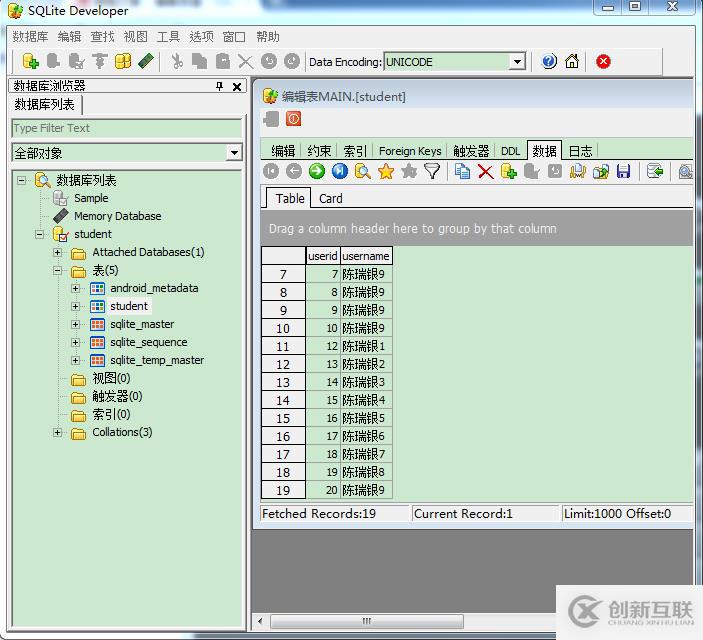Viewport: 703px width, 640px height.
Task: Open the filter funnel icon
Action: click(432, 171)
